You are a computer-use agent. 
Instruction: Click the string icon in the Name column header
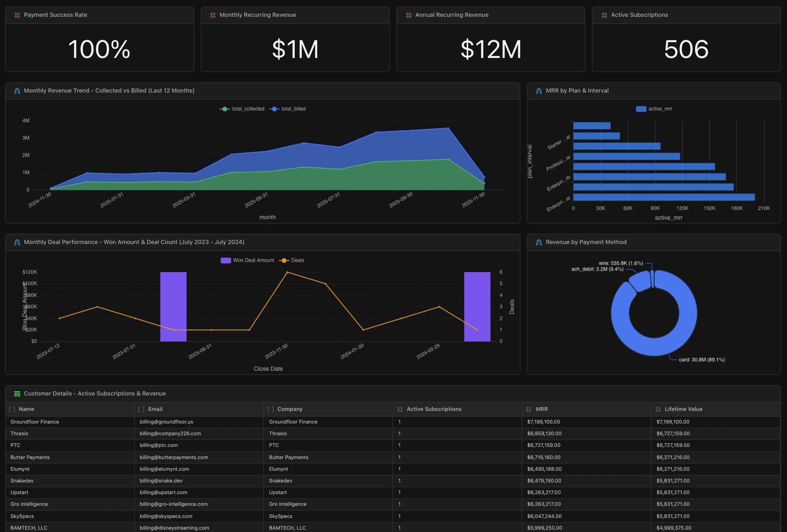[x=12, y=409]
